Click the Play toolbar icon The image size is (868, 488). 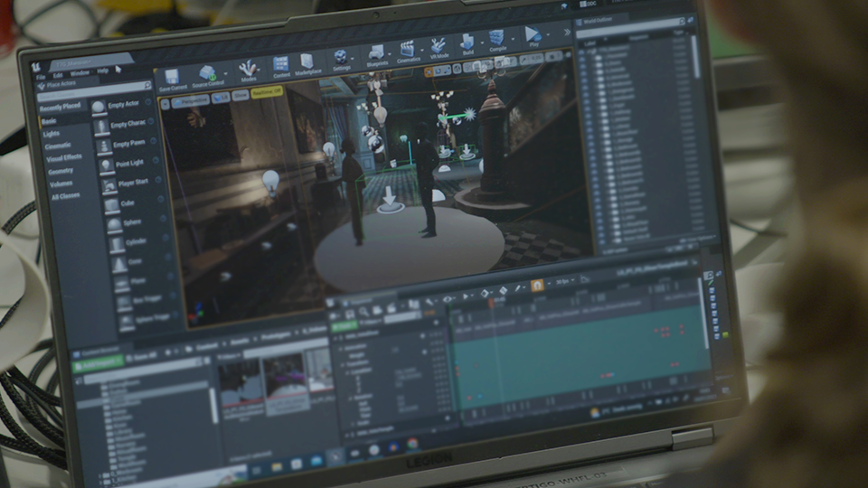(533, 34)
